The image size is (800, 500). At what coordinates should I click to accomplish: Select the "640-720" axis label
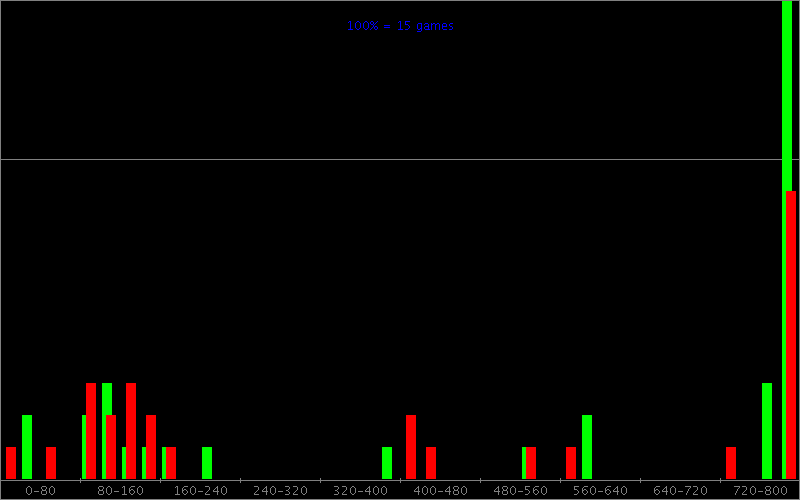(680, 491)
